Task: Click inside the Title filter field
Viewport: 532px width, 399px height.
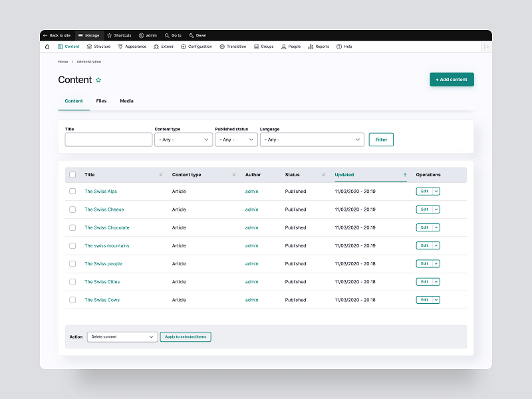Action: [108, 139]
